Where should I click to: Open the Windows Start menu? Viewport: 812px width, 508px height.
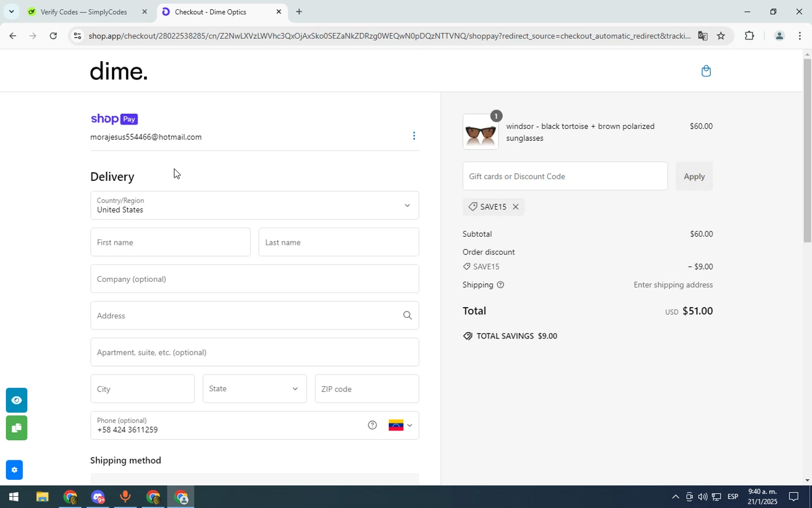coord(14,497)
